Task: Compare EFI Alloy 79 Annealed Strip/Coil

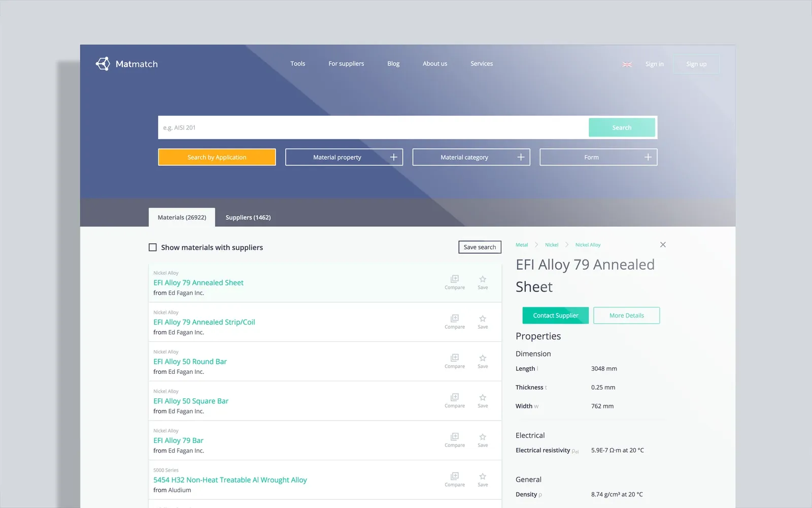Action: [x=455, y=322]
